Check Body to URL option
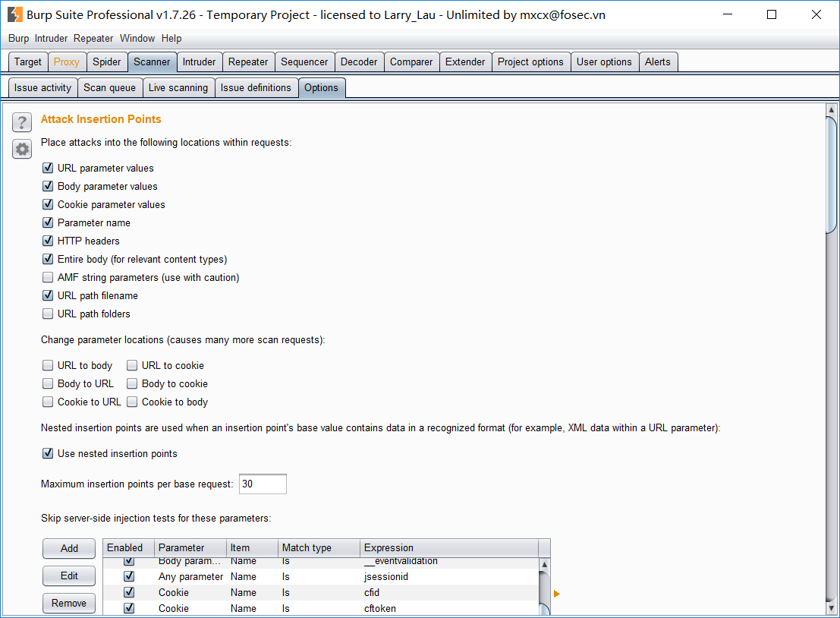The height and width of the screenshot is (618, 840). [x=48, y=383]
